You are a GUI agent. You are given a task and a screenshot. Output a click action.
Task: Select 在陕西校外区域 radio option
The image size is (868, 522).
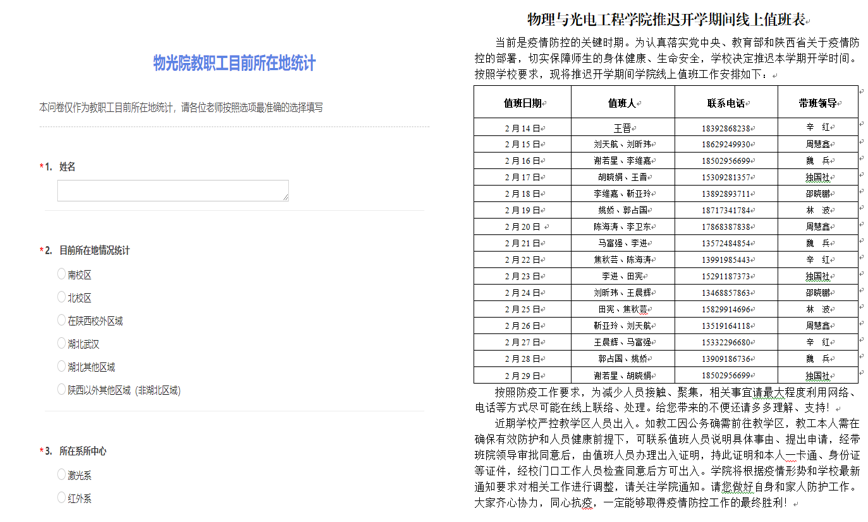pos(62,321)
